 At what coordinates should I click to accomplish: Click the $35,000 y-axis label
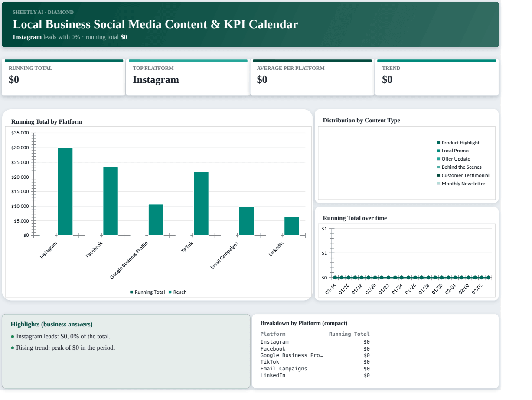(x=20, y=133)
